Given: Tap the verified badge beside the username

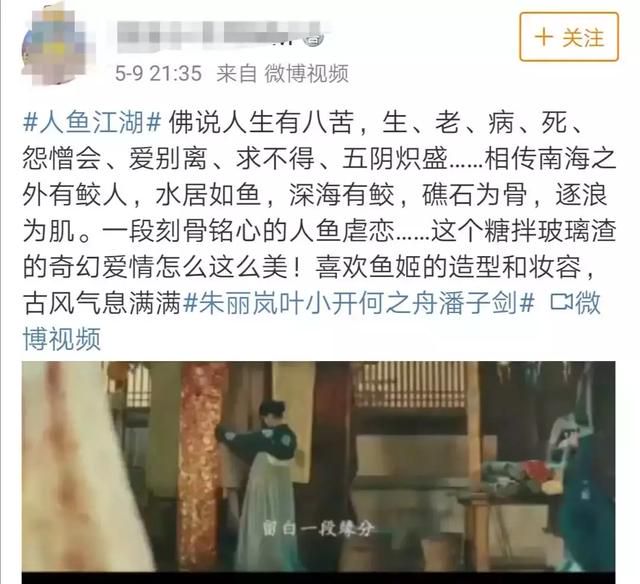Looking at the screenshot, I should [314, 39].
